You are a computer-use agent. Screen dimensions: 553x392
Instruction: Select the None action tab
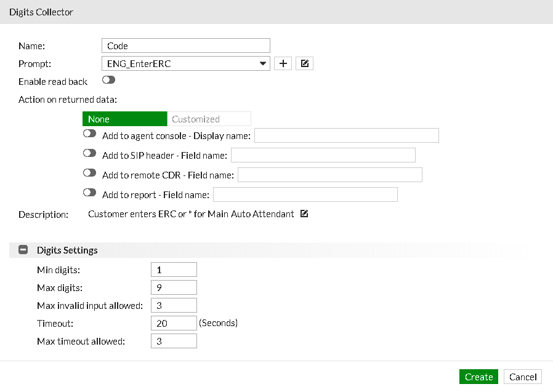[x=125, y=119]
